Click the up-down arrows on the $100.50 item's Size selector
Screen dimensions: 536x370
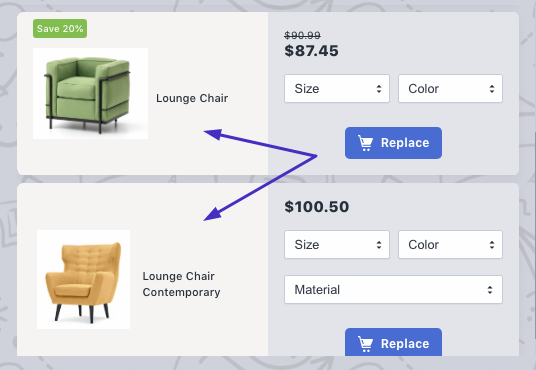click(x=379, y=245)
